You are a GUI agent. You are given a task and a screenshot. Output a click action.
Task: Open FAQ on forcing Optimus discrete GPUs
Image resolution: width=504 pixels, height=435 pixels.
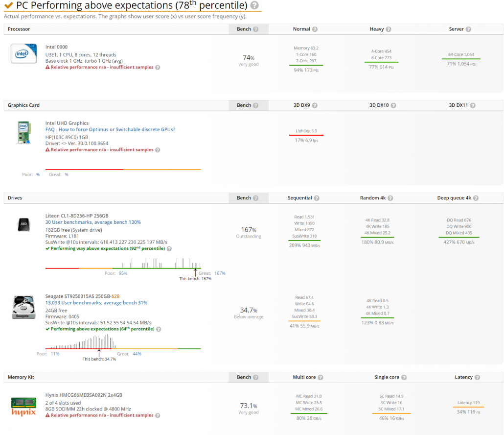[x=110, y=130]
